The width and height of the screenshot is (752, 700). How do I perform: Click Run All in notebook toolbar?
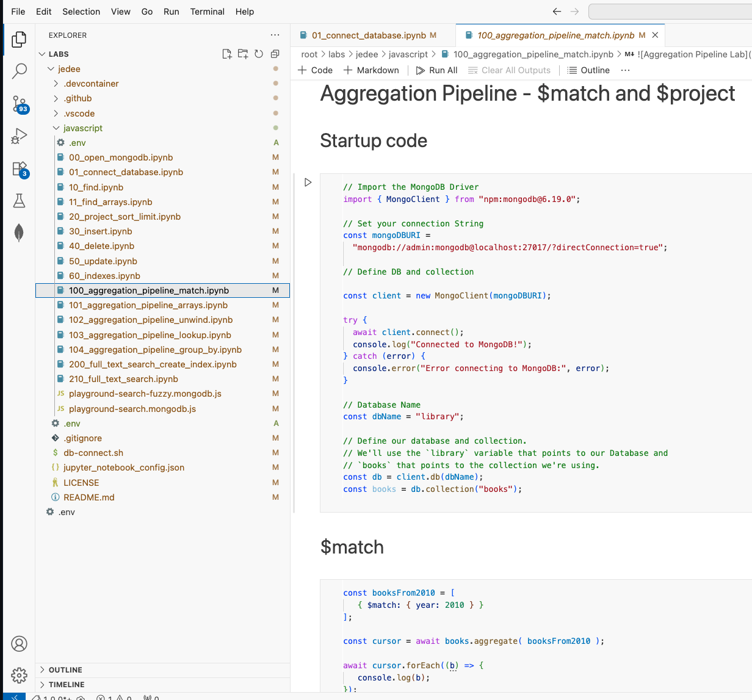click(x=436, y=70)
